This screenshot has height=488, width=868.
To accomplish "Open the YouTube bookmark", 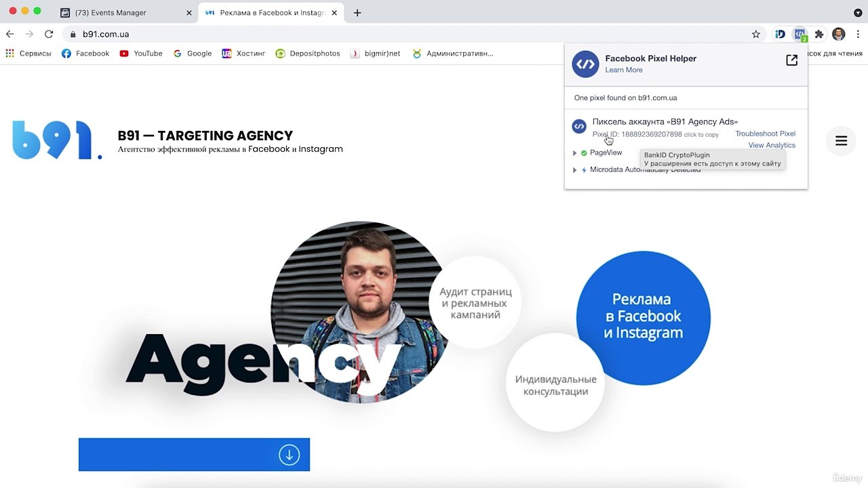I will point(141,54).
